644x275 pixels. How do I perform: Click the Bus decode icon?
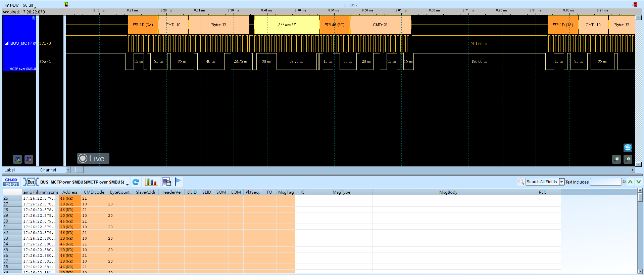tap(31, 182)
